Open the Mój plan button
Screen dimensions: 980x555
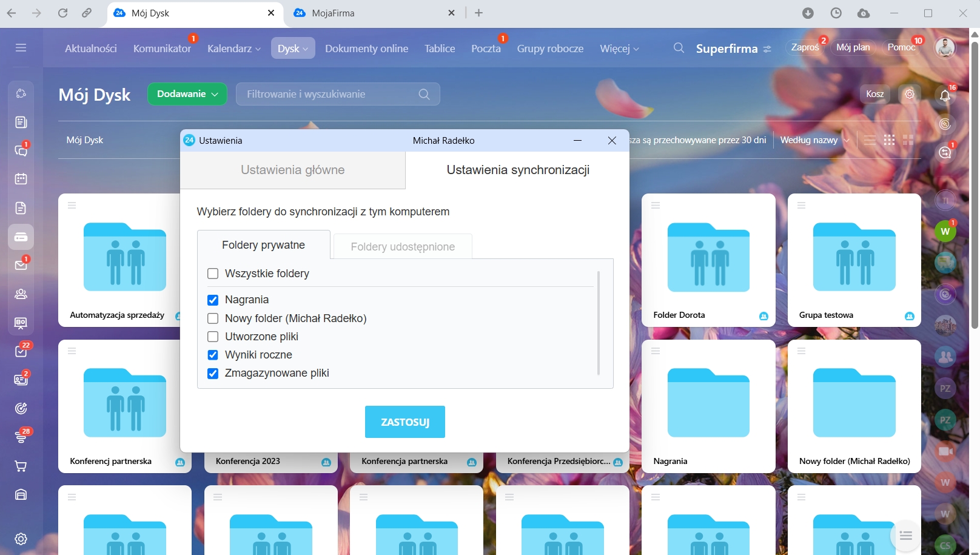[x=853, y=47]
